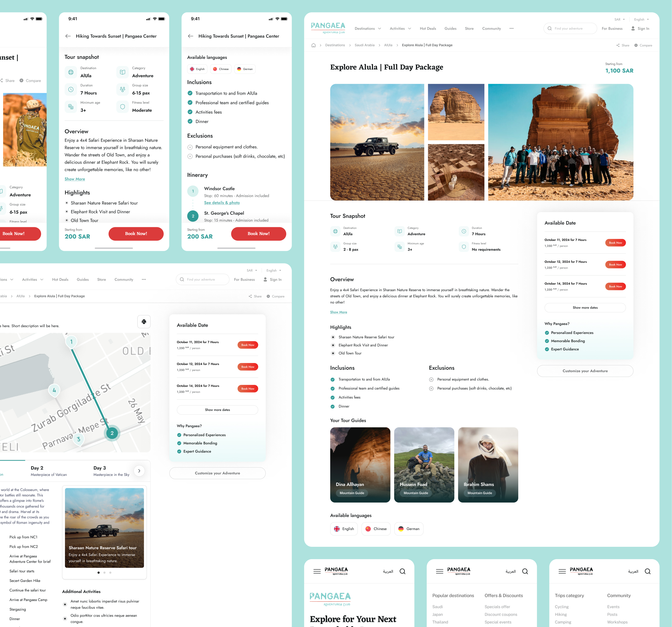Open hamburger menu on Explore for Your Next mobile card

point(317,571)
